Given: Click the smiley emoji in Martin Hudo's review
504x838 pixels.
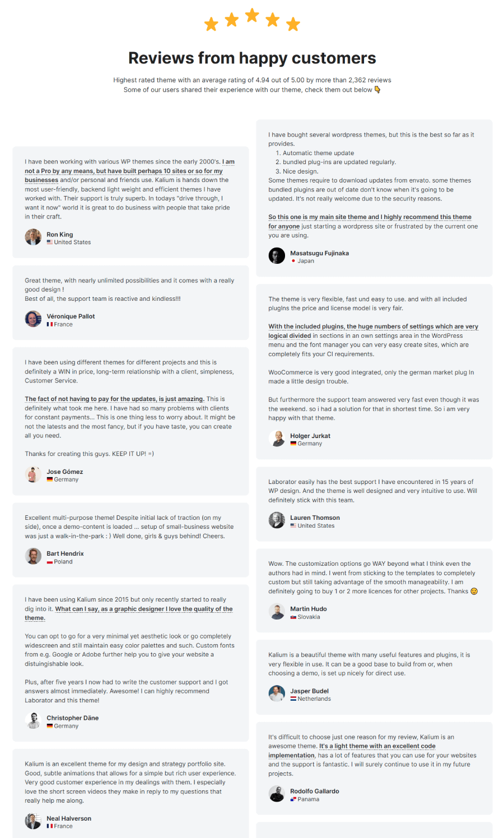Looking at the screenshot, I should click(x=474, y=591).
